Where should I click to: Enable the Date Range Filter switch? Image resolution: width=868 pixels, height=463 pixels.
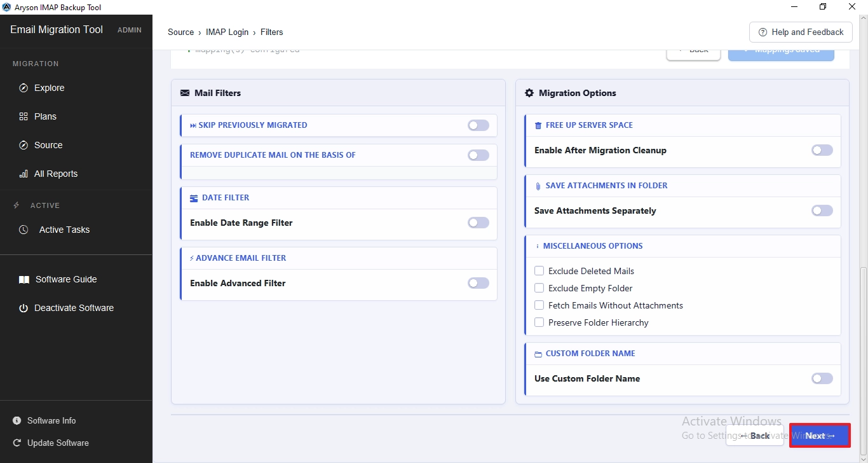478,223
